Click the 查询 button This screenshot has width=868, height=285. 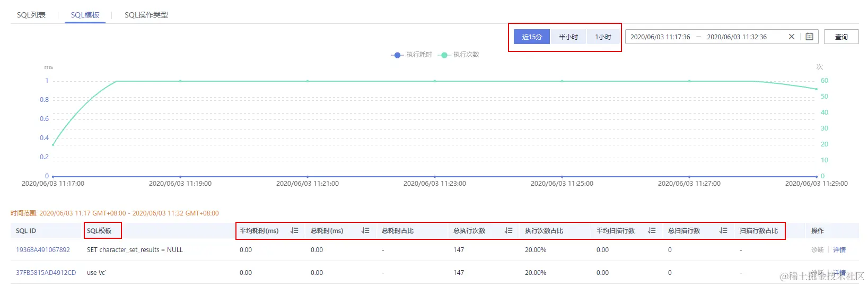coord(841,37)
